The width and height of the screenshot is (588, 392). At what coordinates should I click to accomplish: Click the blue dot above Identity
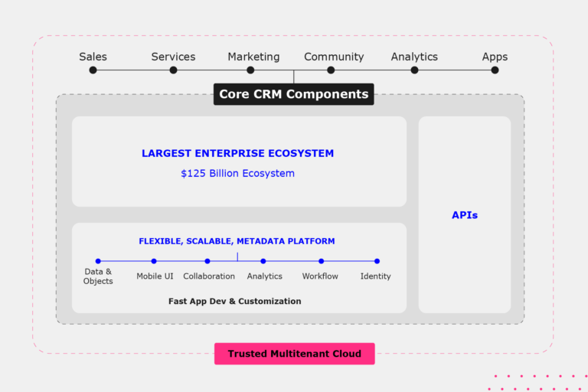[377, 261]
